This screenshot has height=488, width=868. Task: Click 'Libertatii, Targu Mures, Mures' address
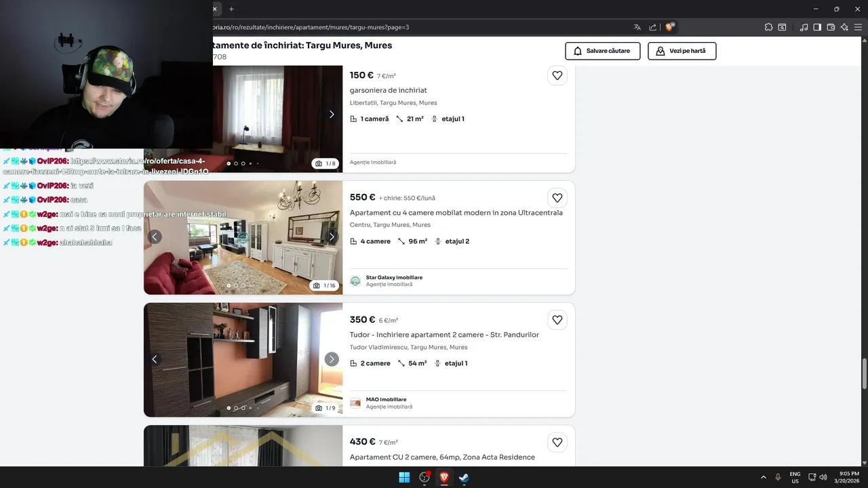tap(393, 103)
